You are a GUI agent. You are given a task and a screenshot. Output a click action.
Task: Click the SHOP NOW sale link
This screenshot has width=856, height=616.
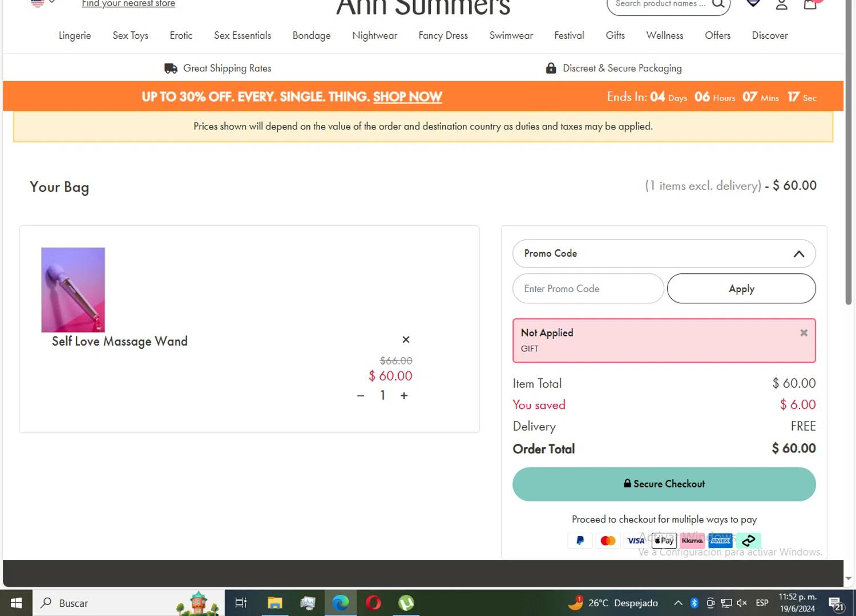[407, 97]
